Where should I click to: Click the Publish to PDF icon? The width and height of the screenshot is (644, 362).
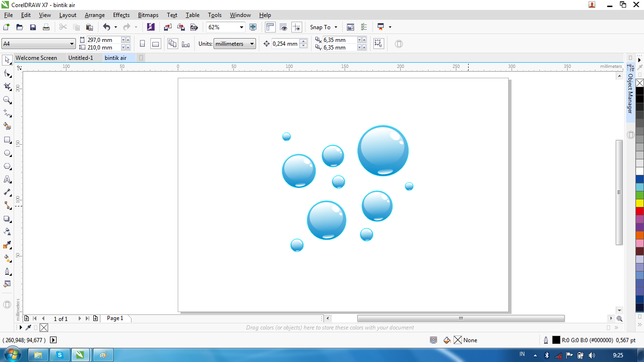coord(194,27)
